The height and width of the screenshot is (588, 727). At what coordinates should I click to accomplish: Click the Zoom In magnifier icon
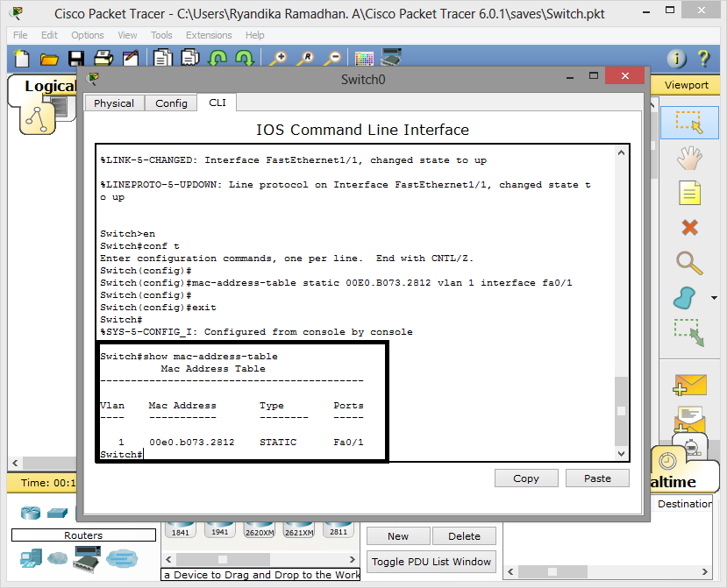coord(278,59)
